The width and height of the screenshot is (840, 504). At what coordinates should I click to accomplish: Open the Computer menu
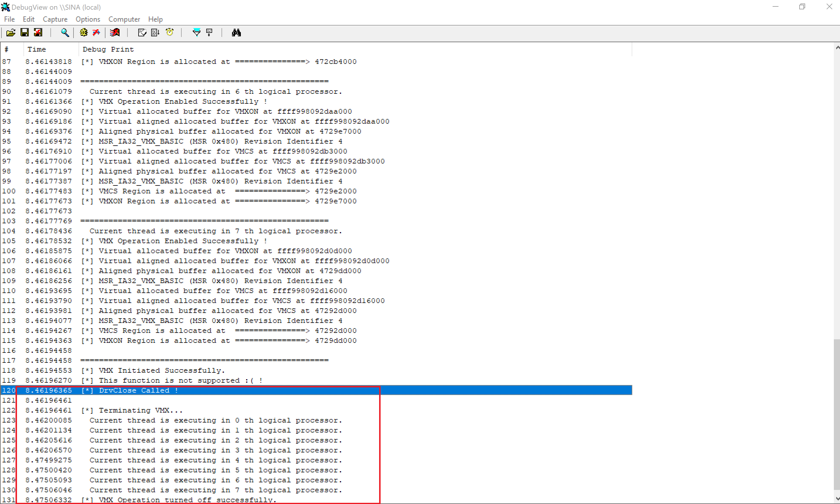tap(124, 19)
